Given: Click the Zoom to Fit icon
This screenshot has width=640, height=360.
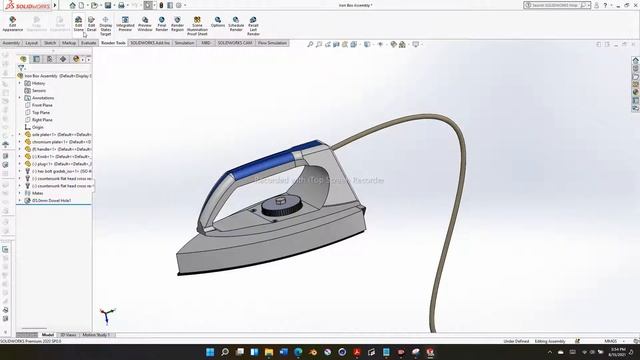Looking at the screenshot, I should point(310,44).
